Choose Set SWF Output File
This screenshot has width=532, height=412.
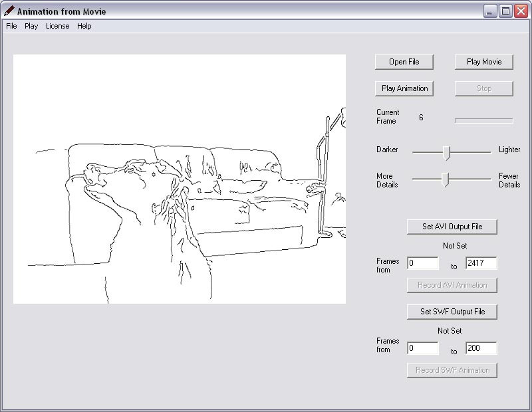pyautogui.click(x=452, y=312)
